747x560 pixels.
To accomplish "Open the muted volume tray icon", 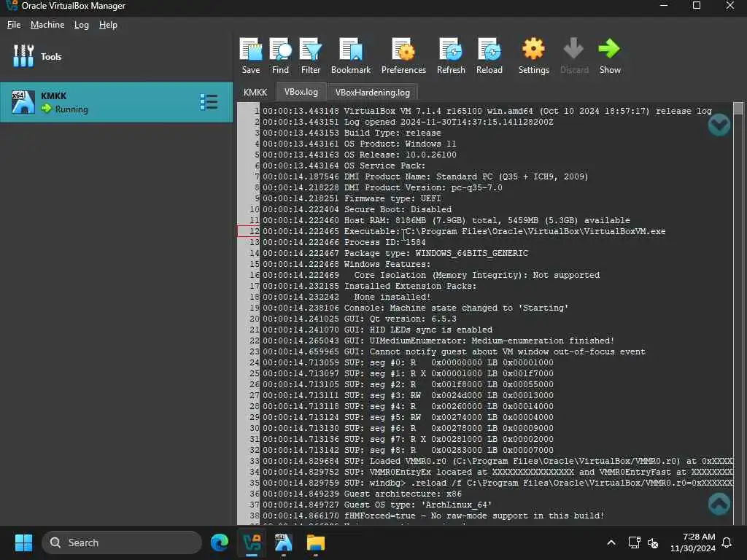I will (653, 542).
